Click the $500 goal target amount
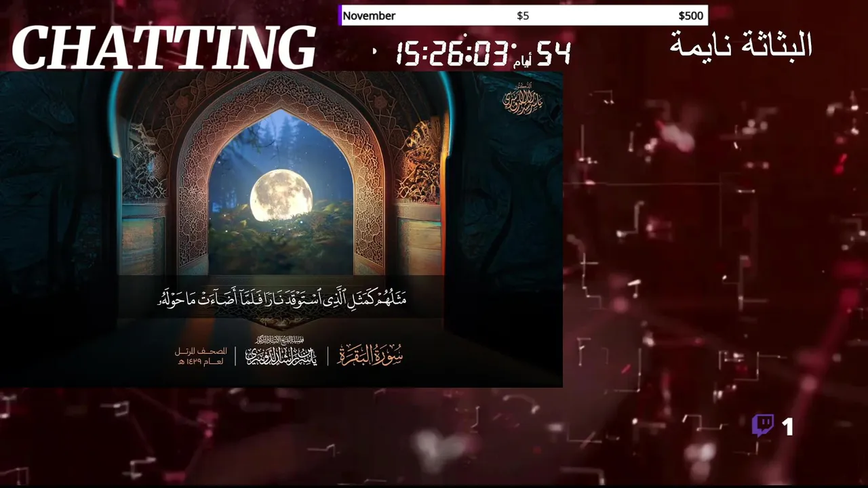Screen dimensions: 868x488 (690, 16)
